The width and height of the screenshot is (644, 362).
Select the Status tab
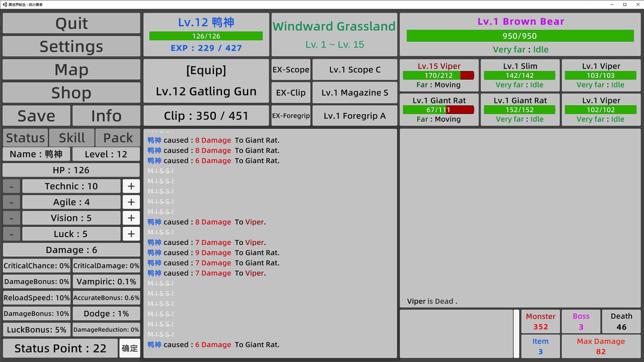[x=25, y=137]
